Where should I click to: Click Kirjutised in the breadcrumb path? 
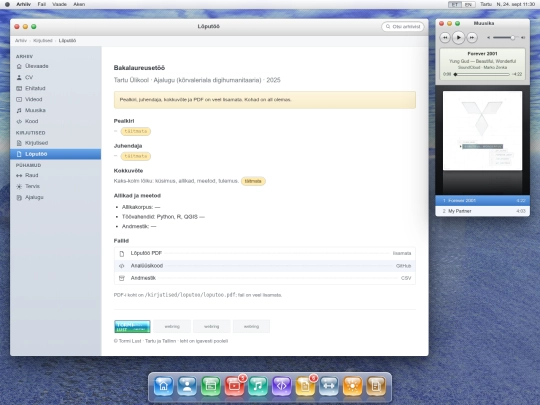pyautogui.click(x=43, y=41)
